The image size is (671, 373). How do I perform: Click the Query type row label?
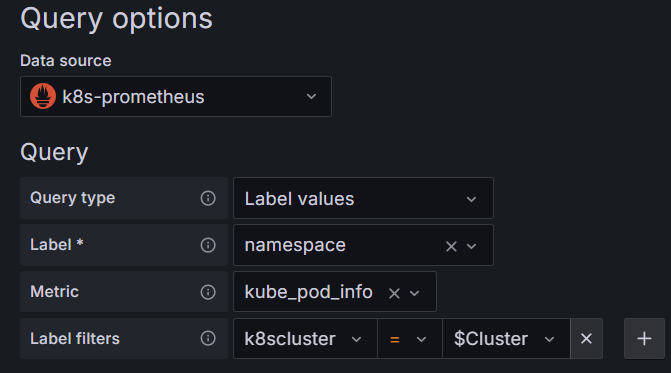[x=73, y=198]
